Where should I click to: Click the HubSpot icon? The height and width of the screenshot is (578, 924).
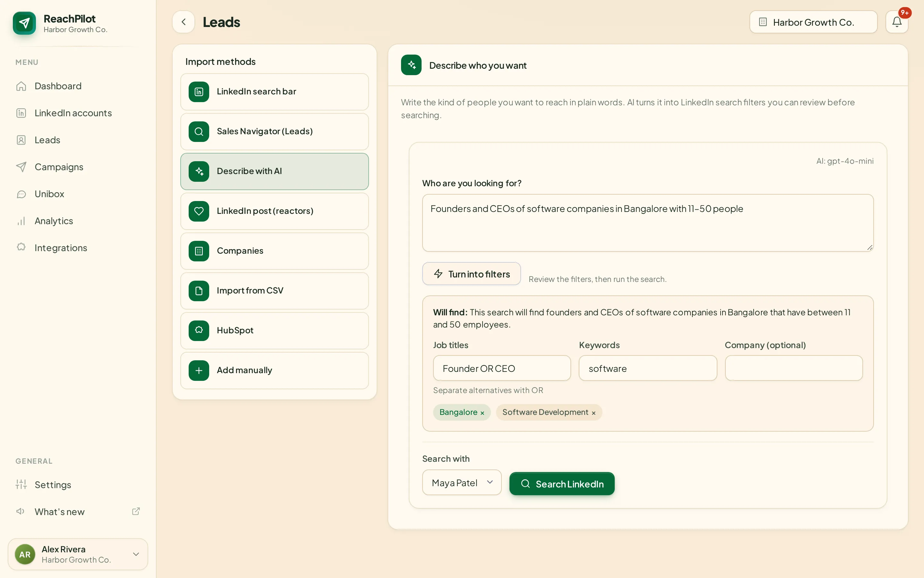coord(199,331)
